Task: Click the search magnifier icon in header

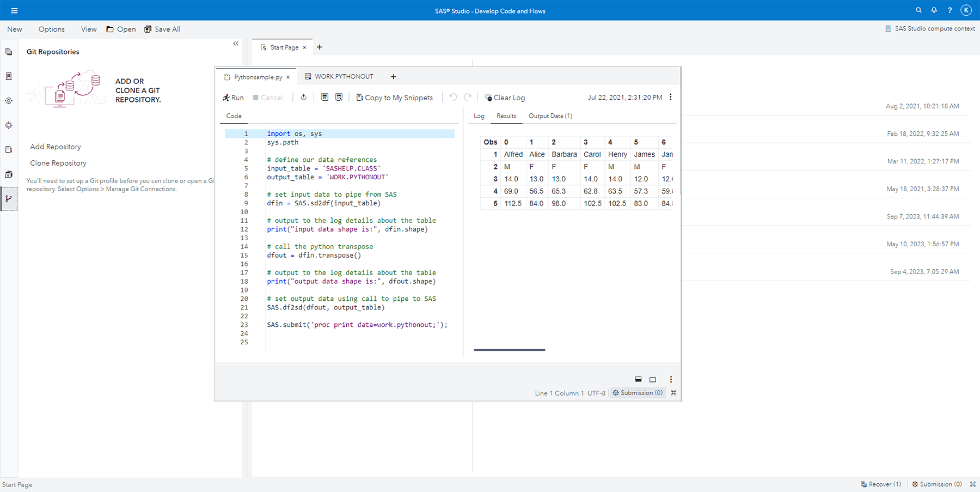Action: 919,10
